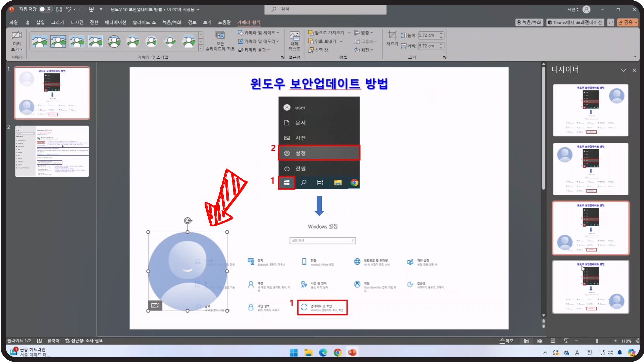Open alt text (대체 텍스트) pane
Image resolution: width=644 pixels, height=362 pixels.
294,41
